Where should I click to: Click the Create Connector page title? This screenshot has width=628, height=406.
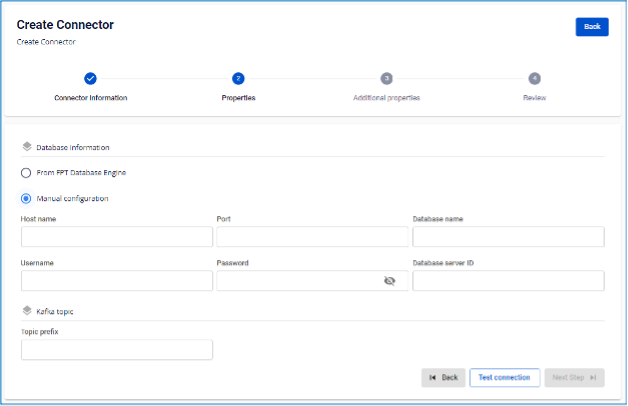click(65, 25)
